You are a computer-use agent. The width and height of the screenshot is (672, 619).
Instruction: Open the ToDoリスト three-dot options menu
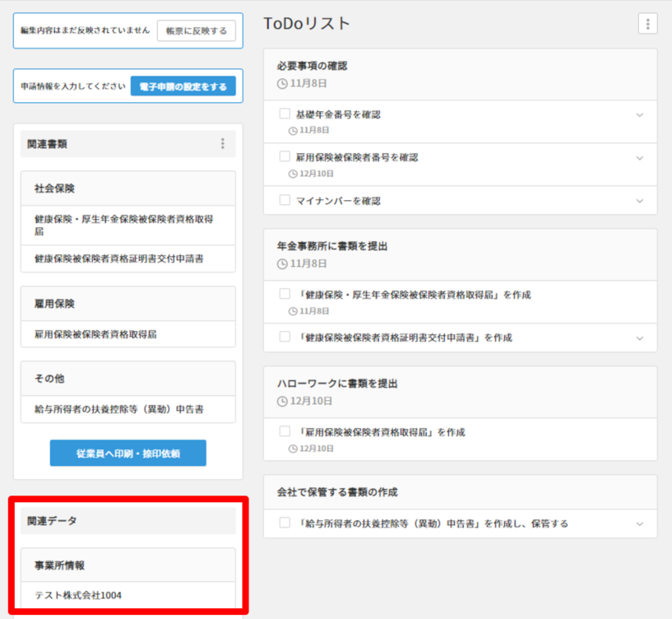tap(647, 25)
